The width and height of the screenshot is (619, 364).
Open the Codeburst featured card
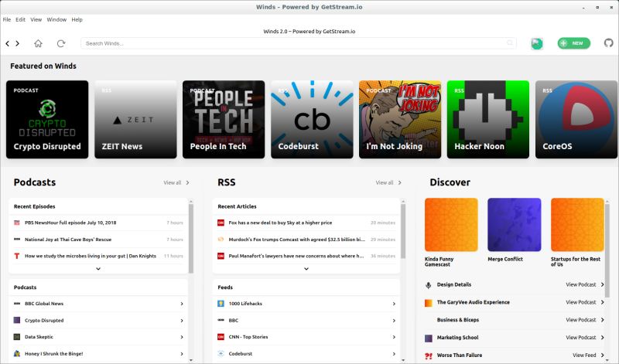click(x=312, y=120)
